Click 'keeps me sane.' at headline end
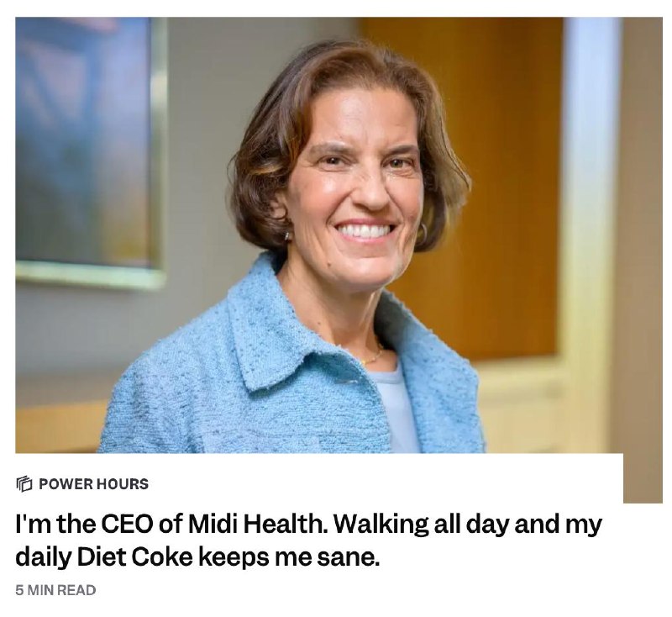The height and width of the screenshot is (617, 672). (x=289, y=557)
